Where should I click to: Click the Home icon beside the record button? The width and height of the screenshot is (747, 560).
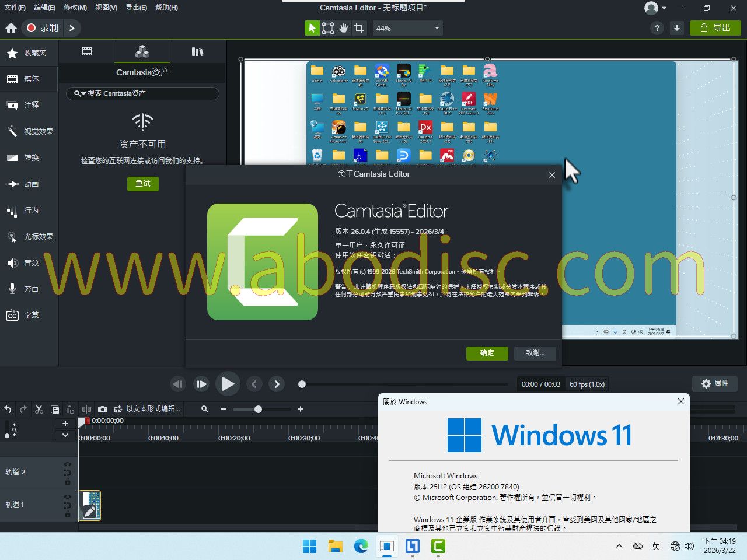pos(11,28)
